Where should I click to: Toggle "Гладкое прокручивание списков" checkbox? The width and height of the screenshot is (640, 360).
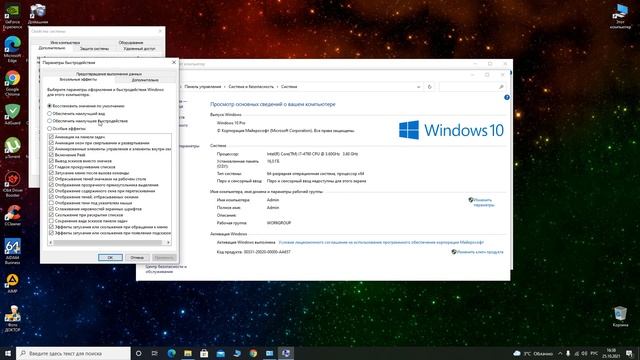(x=51, y=167)
